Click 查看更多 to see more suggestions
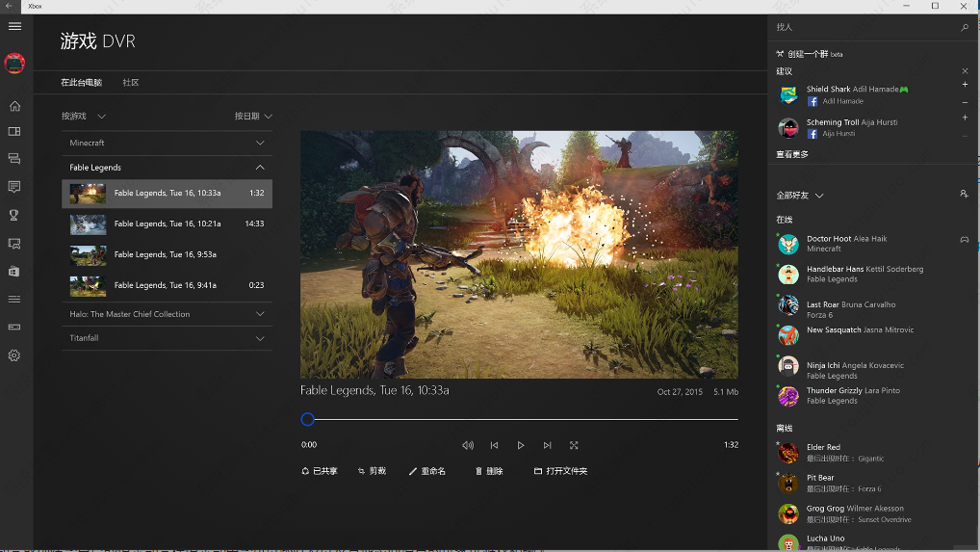 click(792, 154)
